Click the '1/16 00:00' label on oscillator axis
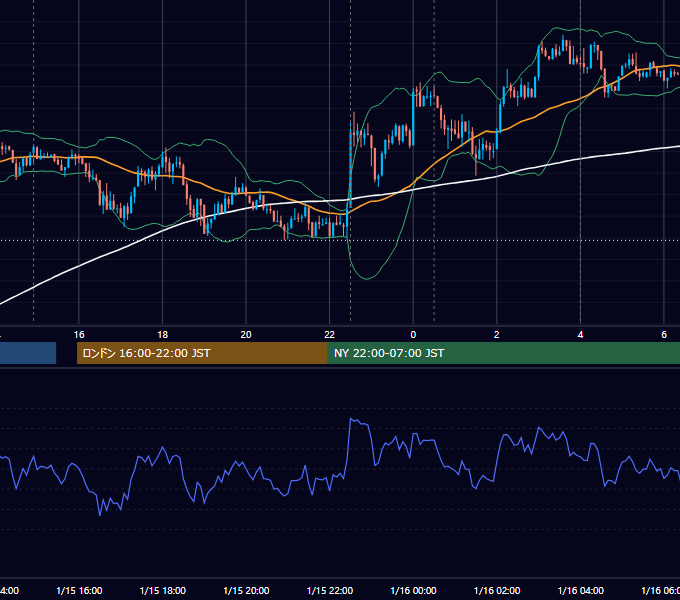Screen dimensions: 680x600 click(x=413, y=590)
